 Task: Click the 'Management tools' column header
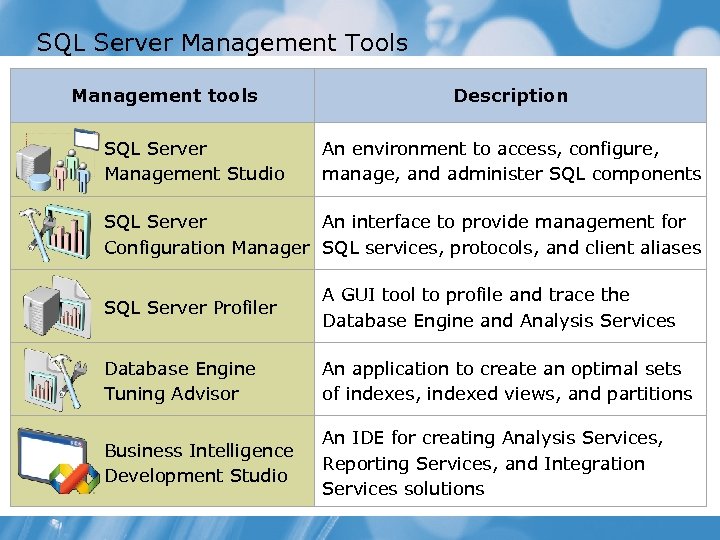pos(164,96)
